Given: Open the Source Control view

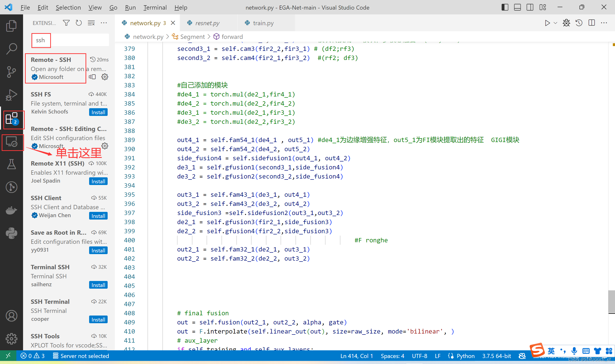Looking at the screenshot, I should click(x=11, y=72).
